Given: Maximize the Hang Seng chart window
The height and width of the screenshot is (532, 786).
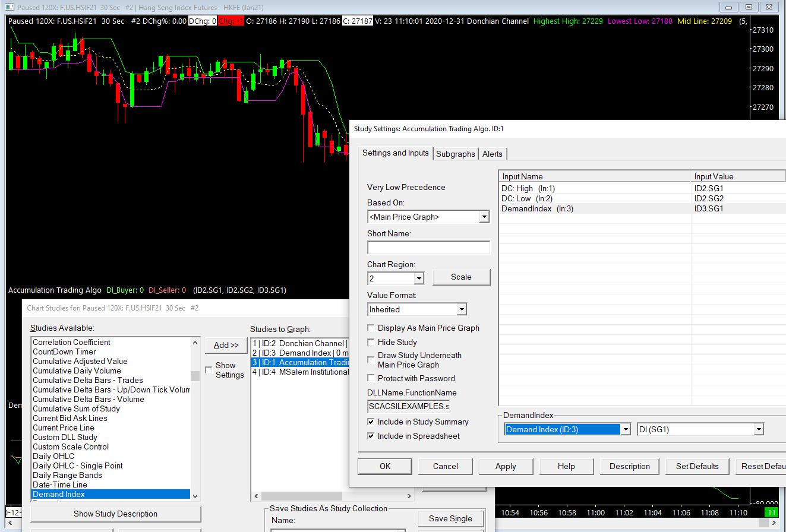Looking at the screenshot, I should tap(749, 7).
